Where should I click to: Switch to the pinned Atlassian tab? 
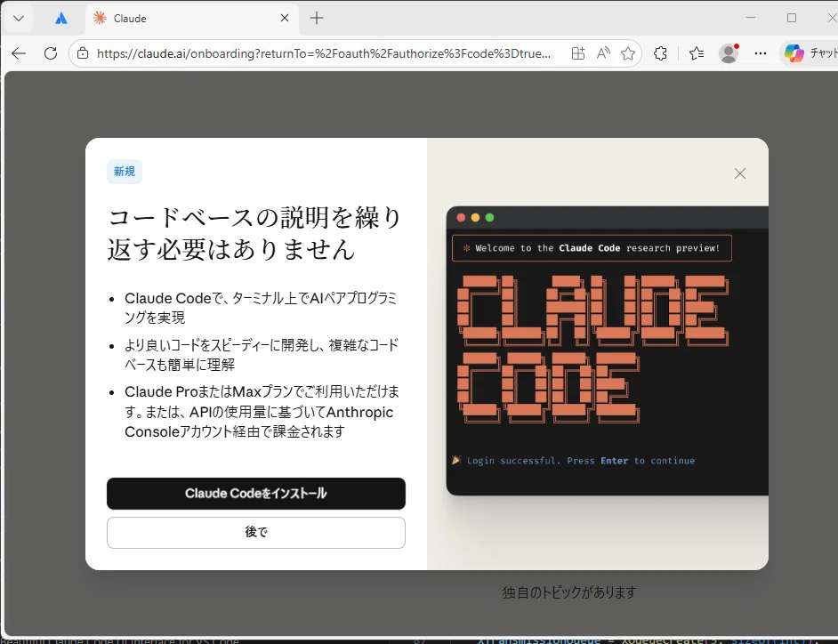click(x=61, y=18)
